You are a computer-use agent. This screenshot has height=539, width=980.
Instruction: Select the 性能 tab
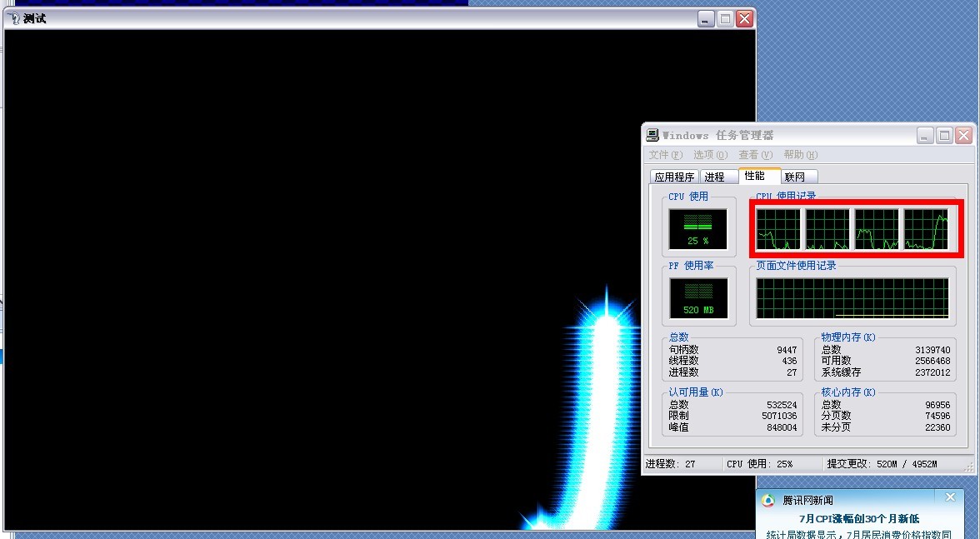click(x=759, y=176)
